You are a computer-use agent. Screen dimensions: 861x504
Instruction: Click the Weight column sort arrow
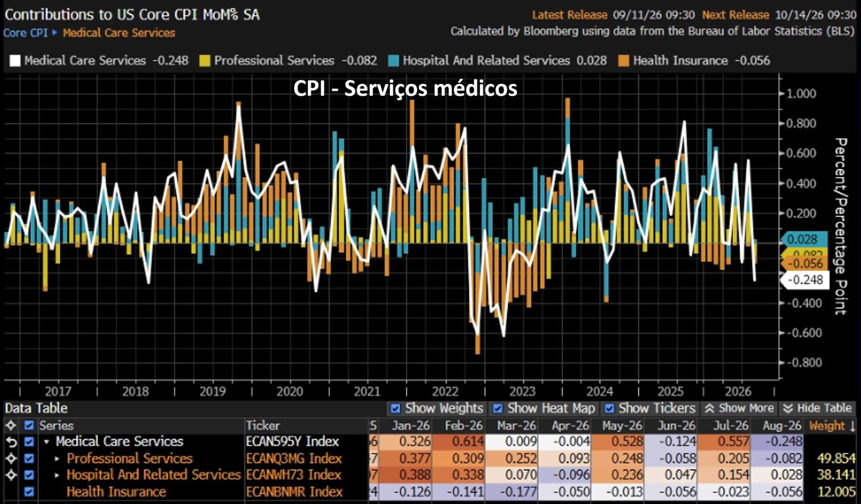click(x=852, y=425)
